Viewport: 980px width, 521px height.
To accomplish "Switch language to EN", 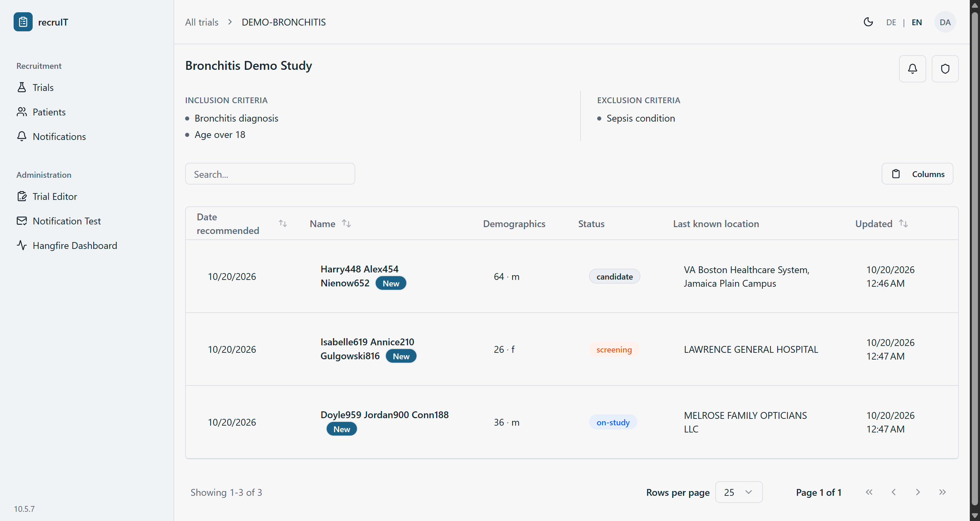I will pyautogui.click(x=917, y=22).
